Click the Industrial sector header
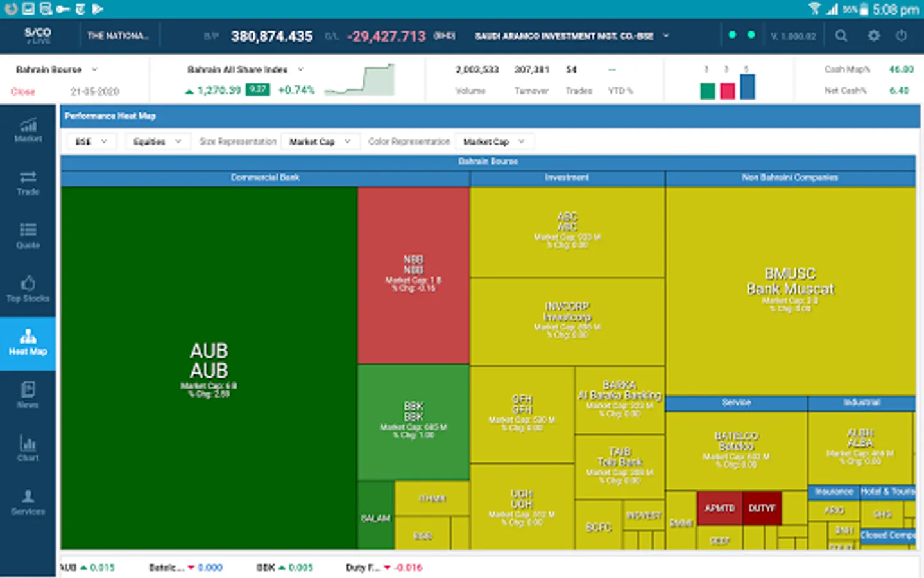Viewport: 924px width, 578px height. pos(862,403)
